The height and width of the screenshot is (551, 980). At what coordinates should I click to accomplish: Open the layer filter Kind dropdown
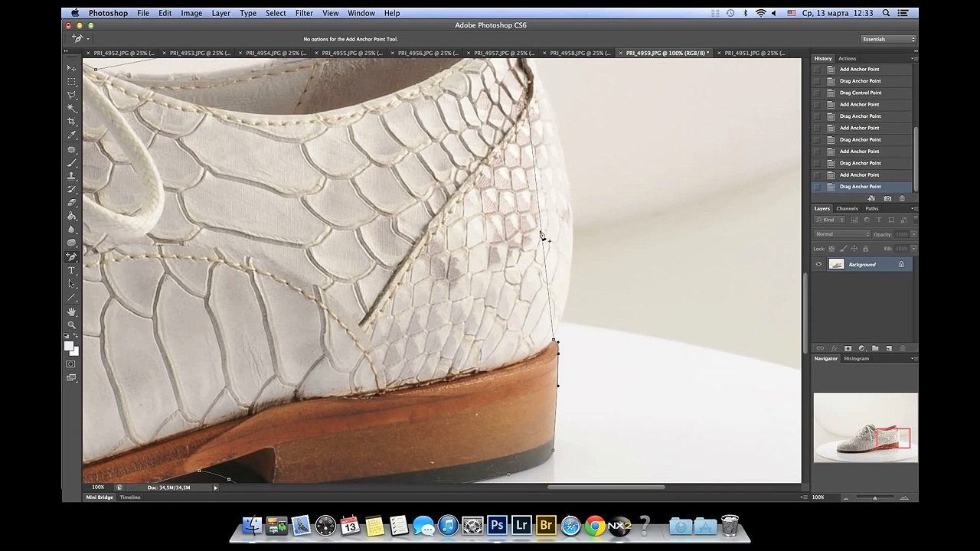point(831,220)
